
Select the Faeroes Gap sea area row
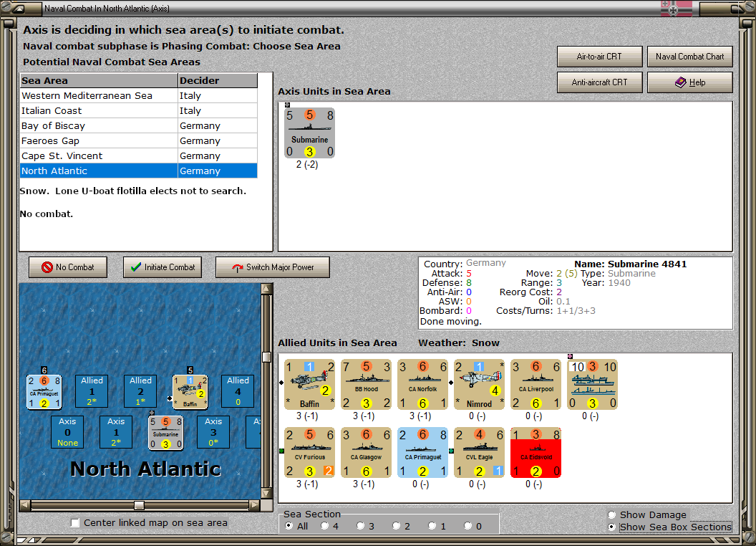pos(139,141)
